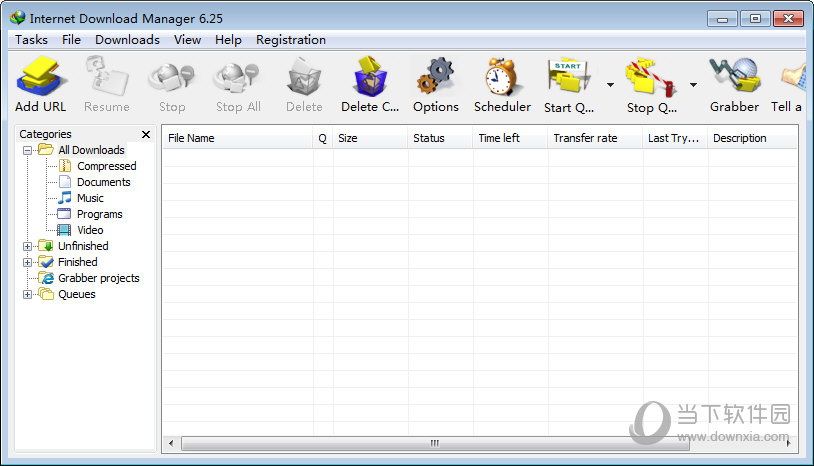Click the Stop All toolbar icon
Screen dimensions: 814x466
coord(238,78)
